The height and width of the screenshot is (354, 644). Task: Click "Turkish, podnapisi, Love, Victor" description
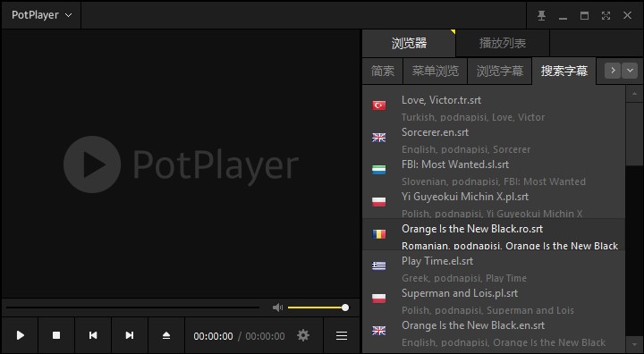473,117
